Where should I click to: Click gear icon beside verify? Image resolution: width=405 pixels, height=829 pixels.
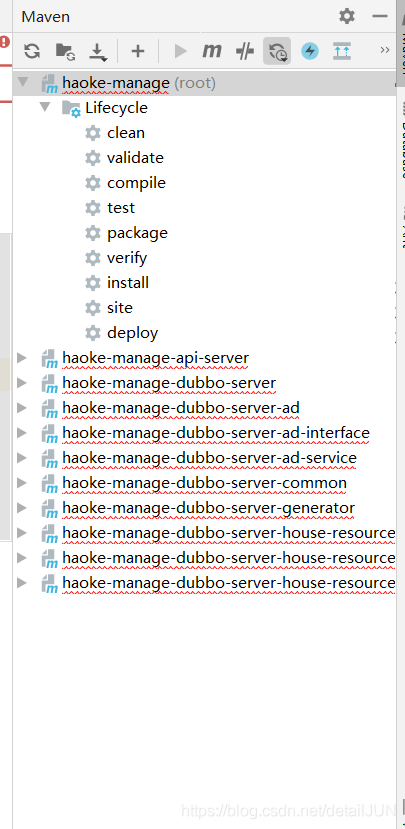pos(93,257)
